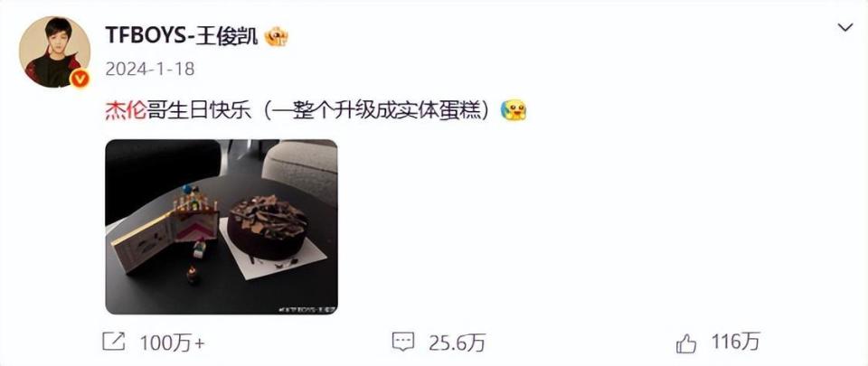Click the comment bubble icon
The height and width of the screenshot is (366, 868).
click(403, 343)
